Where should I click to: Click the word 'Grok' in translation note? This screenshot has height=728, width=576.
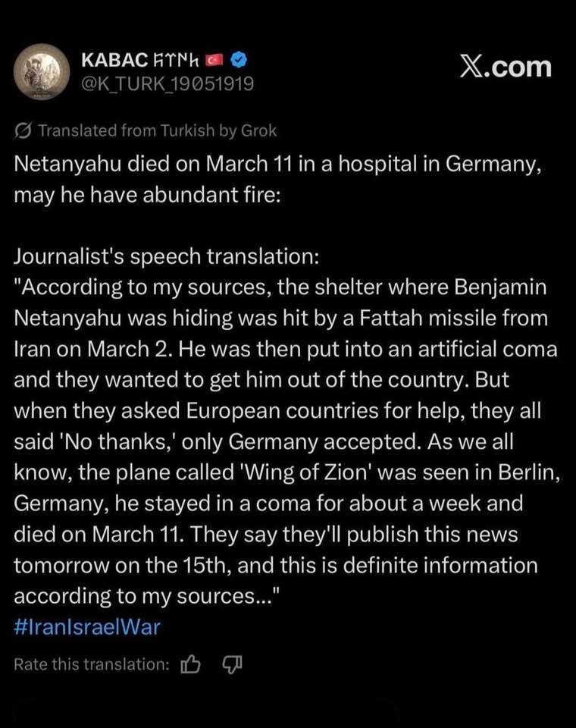pyautogui.click(x=258, y=130)
